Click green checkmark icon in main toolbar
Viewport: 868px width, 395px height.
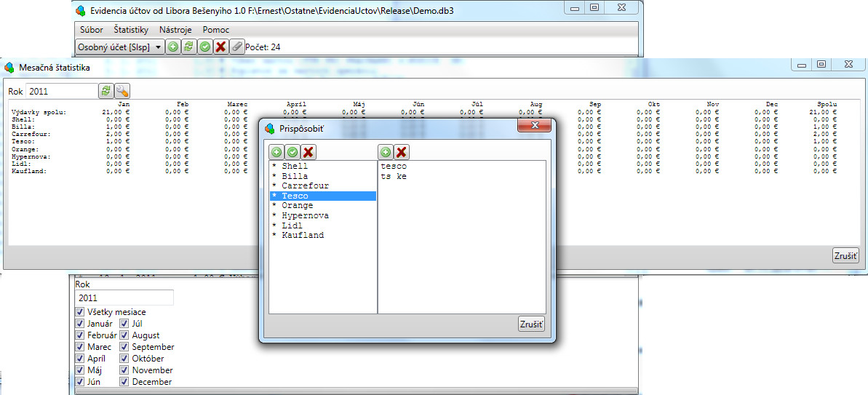coord(205,47)
